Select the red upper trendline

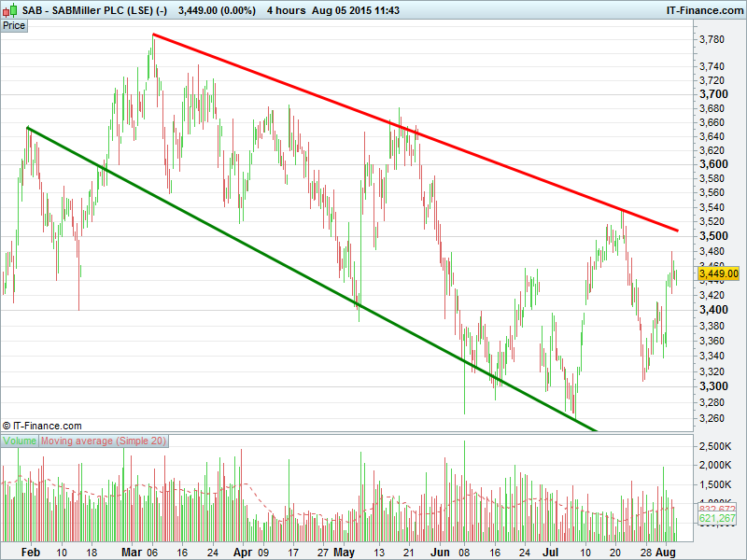[x=415, y=132]
